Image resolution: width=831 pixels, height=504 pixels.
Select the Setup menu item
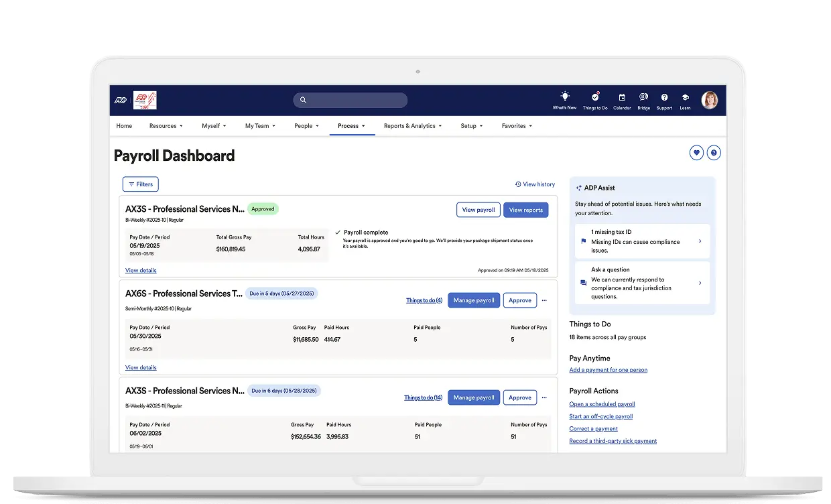(471, 126)
